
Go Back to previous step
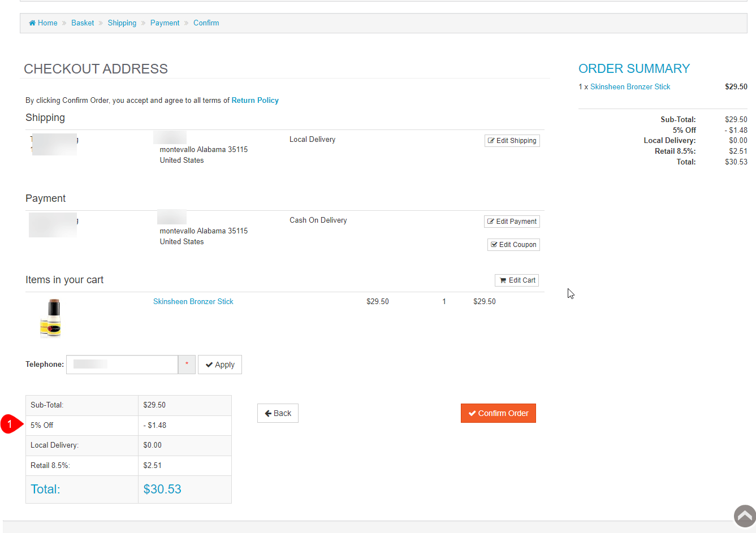[x=278, y=413]
